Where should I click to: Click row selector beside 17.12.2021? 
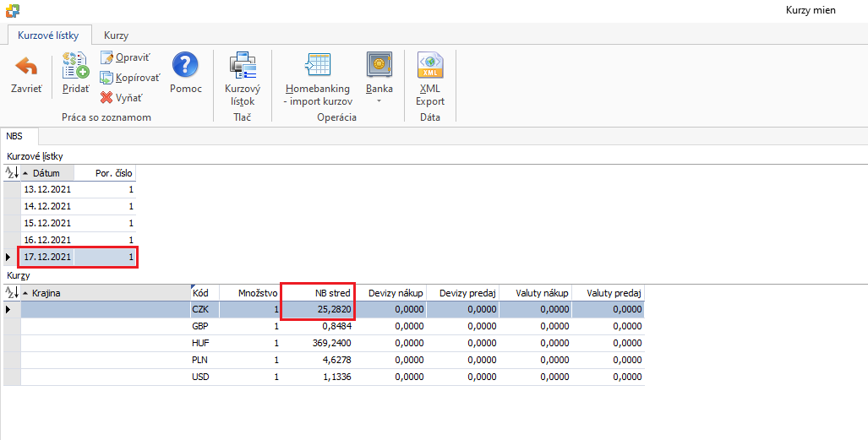tap(12, 257)
